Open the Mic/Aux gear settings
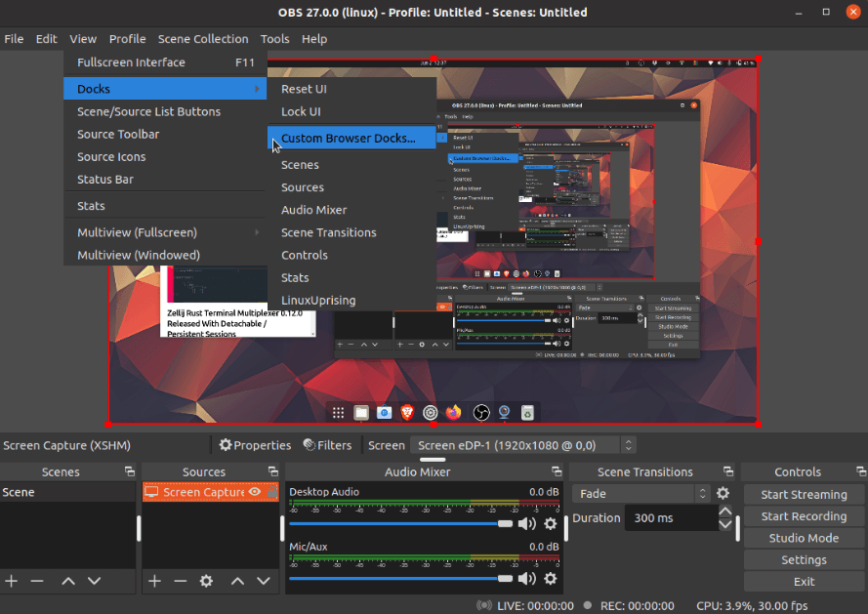This screenshot has width=868, height=614. pyautogui.click(x=551, y=579)
